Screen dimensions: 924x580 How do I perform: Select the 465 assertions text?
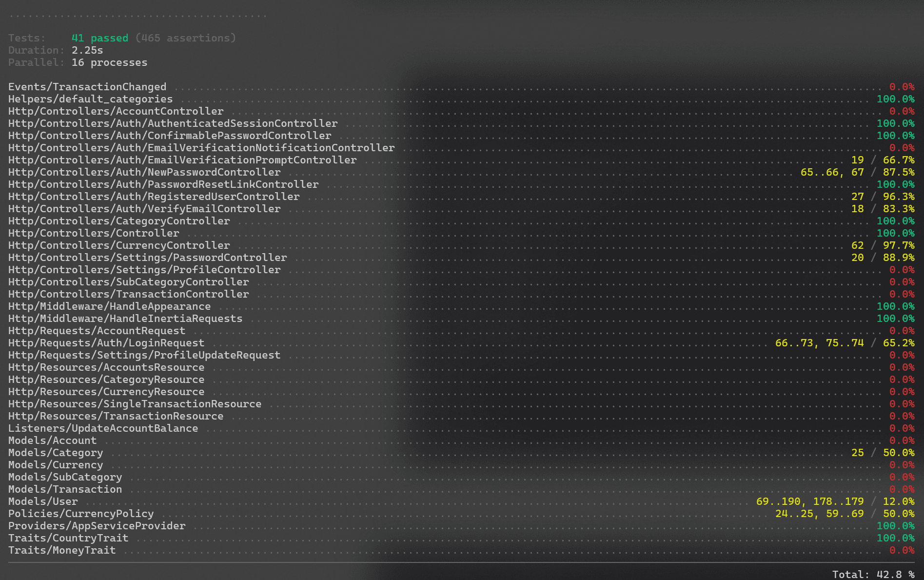pyautogui.click(x=186, y=38)
